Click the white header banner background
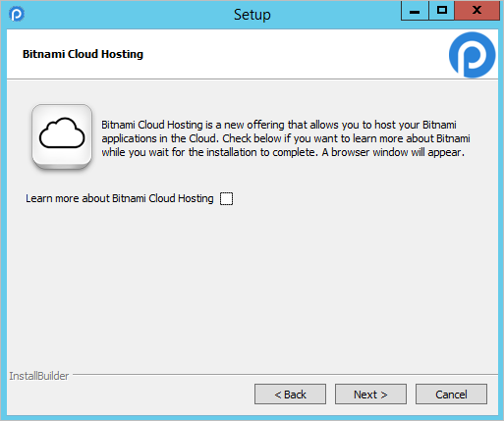Image resolution: width=504 pixels, height=421 pixels. coord(278,54)
